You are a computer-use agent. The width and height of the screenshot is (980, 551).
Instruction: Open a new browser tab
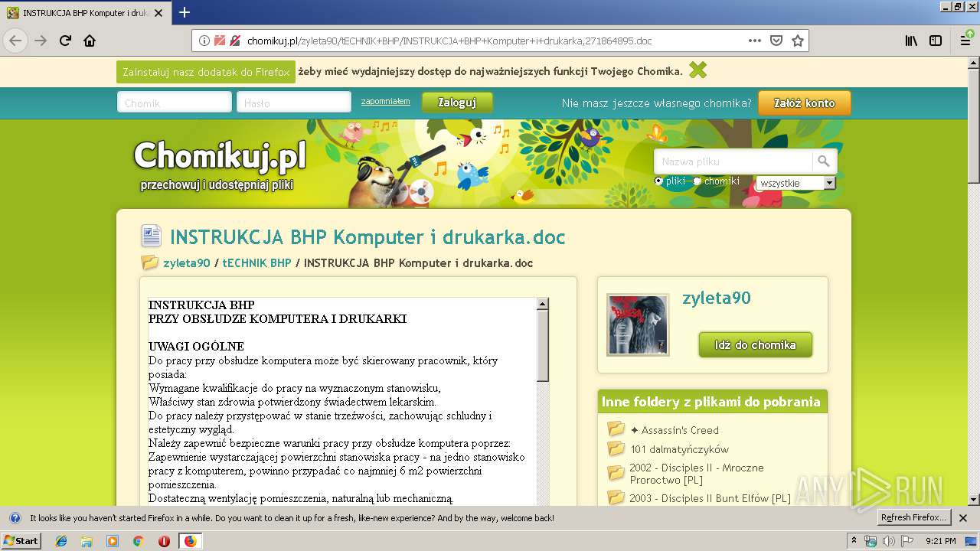185,12
